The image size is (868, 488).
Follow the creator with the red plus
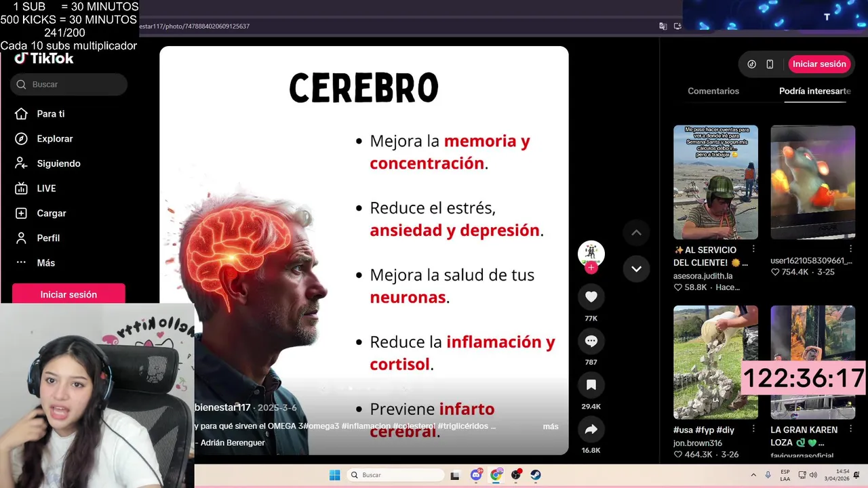point(591,268)
